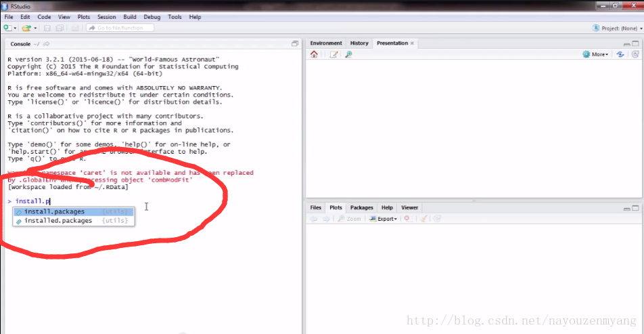Click the Save document icon
The height and width of the screenshot is (334, 644).
pyautogui.click(x=47, y=28)
